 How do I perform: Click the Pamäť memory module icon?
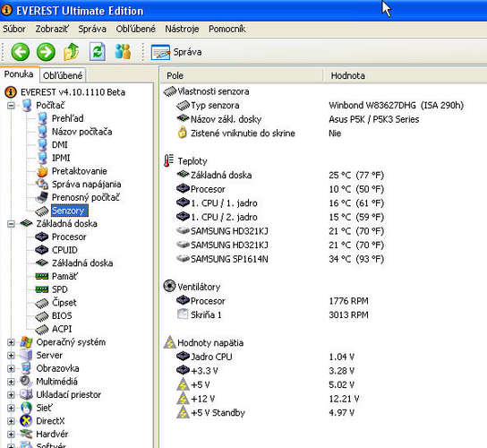(x=41, y=276)
